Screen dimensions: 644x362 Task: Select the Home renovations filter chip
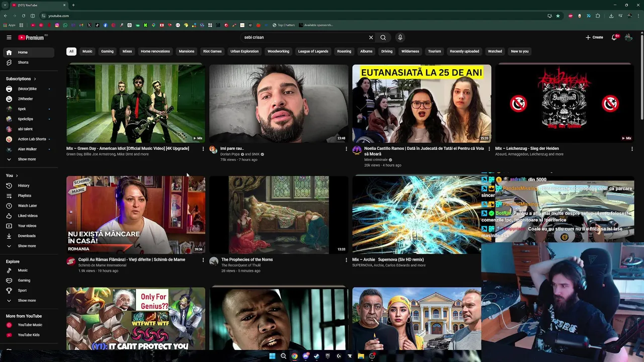tap(155, 51)
